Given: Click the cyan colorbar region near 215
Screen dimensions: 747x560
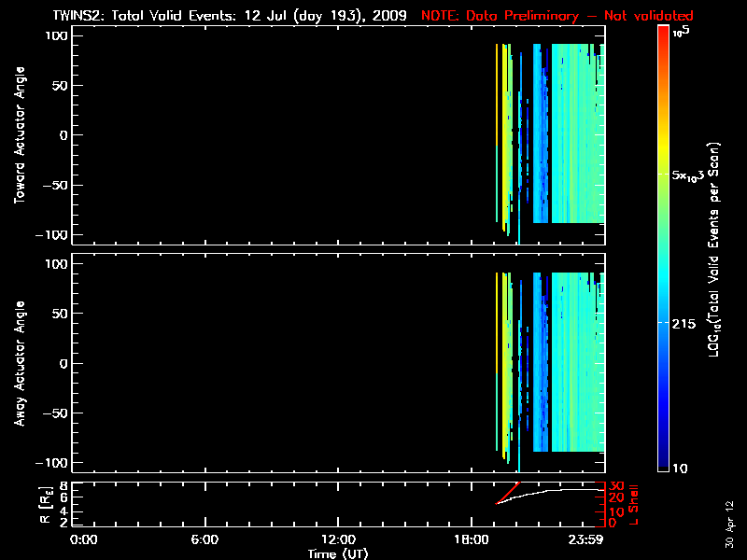Looking at the screenshot, I should [x=663, y=322].
